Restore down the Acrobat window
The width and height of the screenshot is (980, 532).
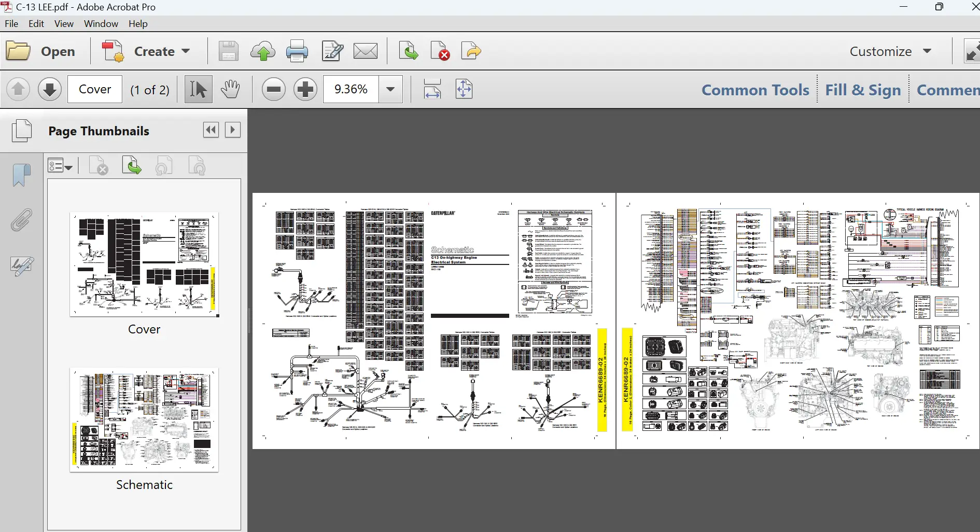pos(939,7)
